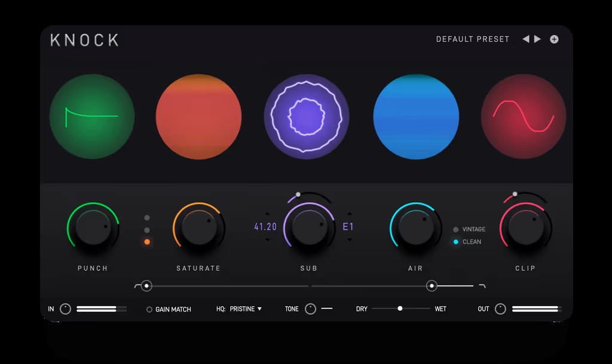
Task: Click the WET label
Action: point(440,309)
